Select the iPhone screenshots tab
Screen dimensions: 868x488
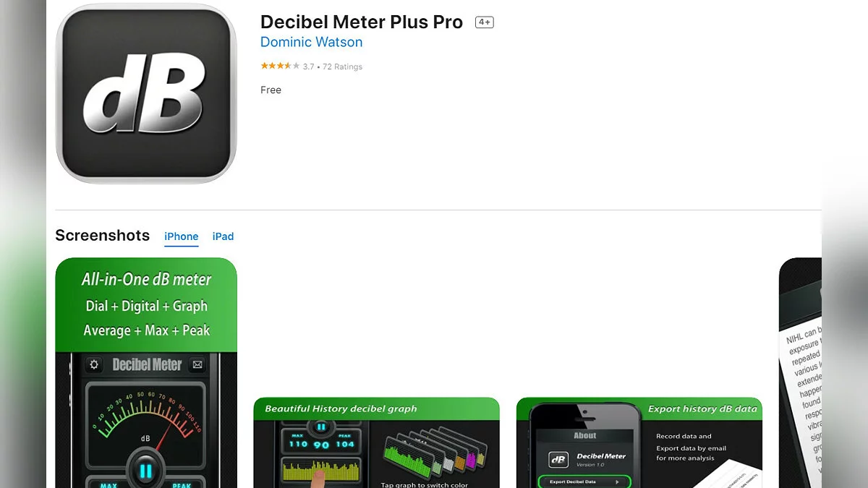click(x=181, y=236)
